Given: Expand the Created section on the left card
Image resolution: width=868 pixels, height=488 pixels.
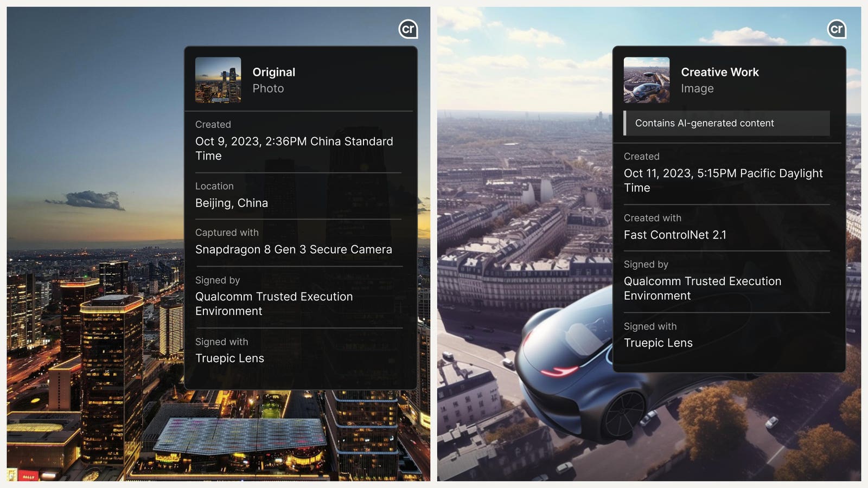Looking at the screenshot, I should (x=213, y=124).
